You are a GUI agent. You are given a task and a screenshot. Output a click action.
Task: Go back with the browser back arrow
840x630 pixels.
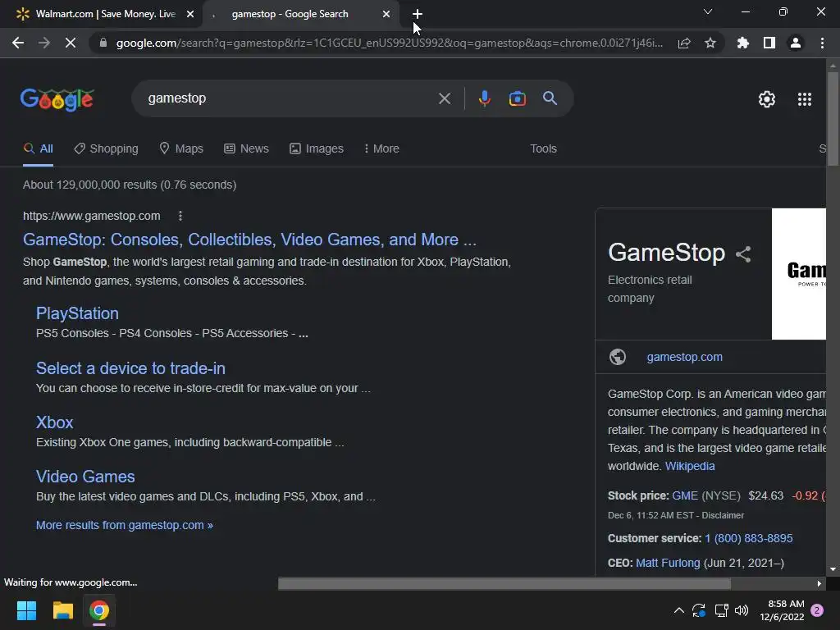click(18, 43)
